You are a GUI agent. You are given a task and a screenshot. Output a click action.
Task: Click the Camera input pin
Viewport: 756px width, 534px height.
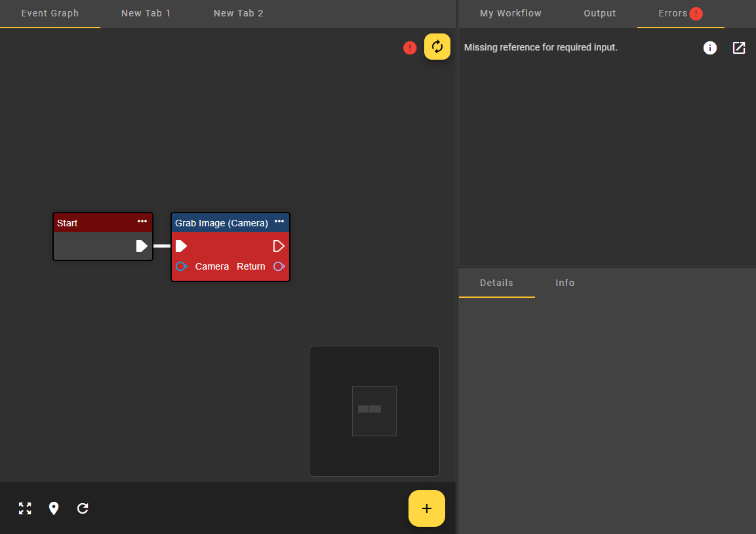[x=182, y=266]
